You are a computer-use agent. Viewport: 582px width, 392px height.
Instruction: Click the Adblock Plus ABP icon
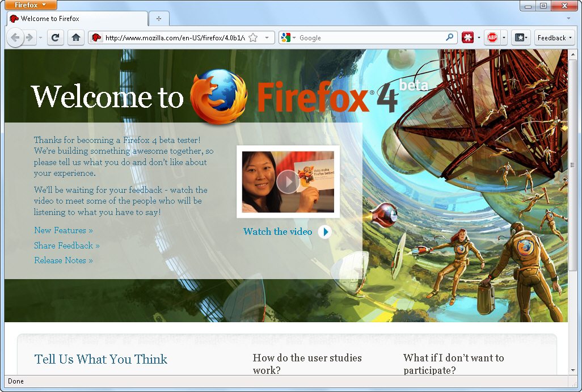point(492,38)
